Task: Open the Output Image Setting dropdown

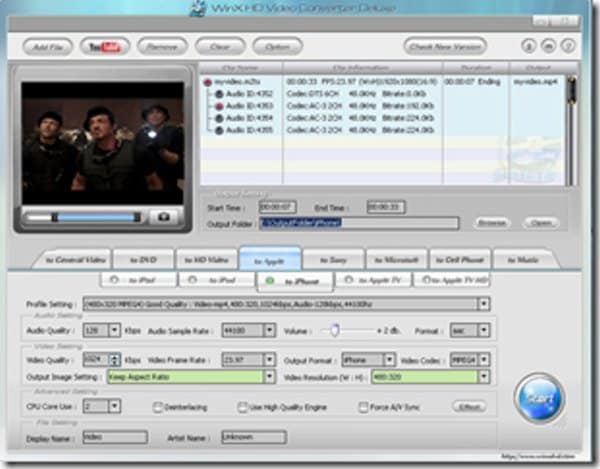Action: pyautogui.click(x=269, y=377)
